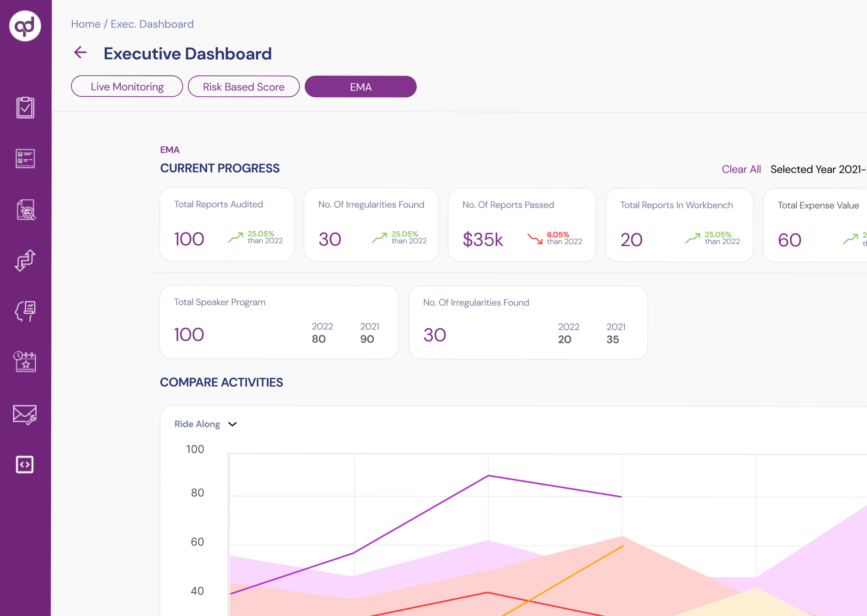Click the Clear All link
Viewport: 867px width, 616px height.
tap(741, 169)
